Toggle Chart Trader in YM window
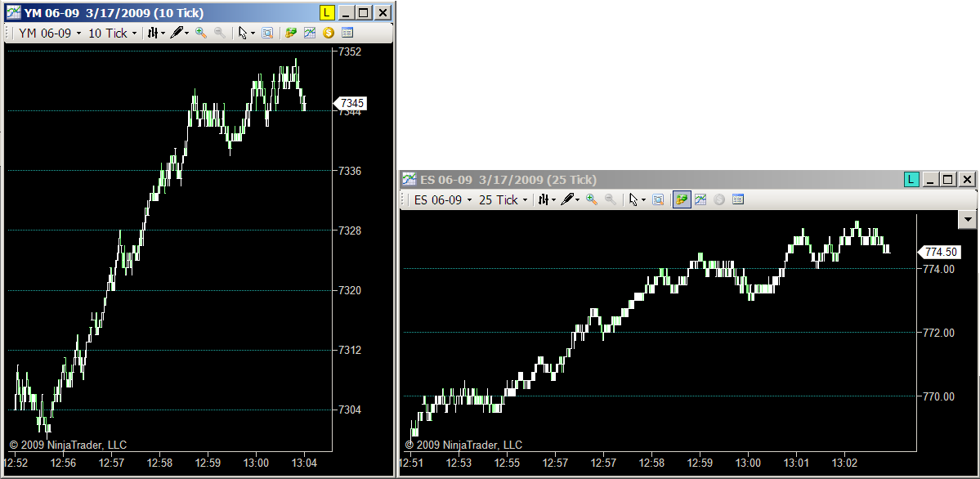 tap(290, 34)
